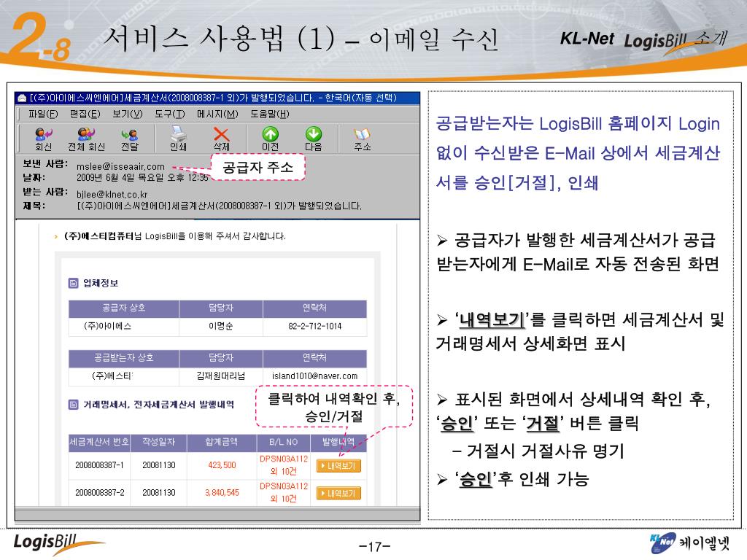The width and height of the screenshot is (747, 560).
Task: Click 내역보기 button for invoice 2008008387-2
Action: (338, 494)
